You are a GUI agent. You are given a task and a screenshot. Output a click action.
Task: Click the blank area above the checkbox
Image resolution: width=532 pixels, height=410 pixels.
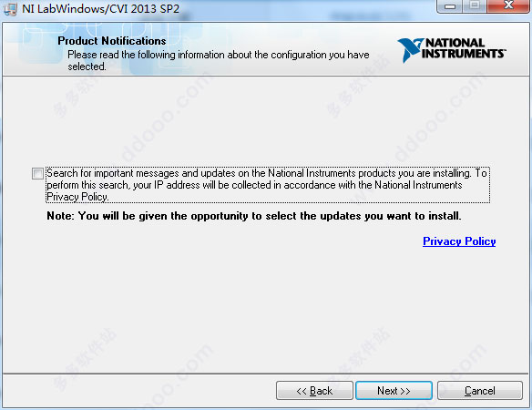pos(265,120)
